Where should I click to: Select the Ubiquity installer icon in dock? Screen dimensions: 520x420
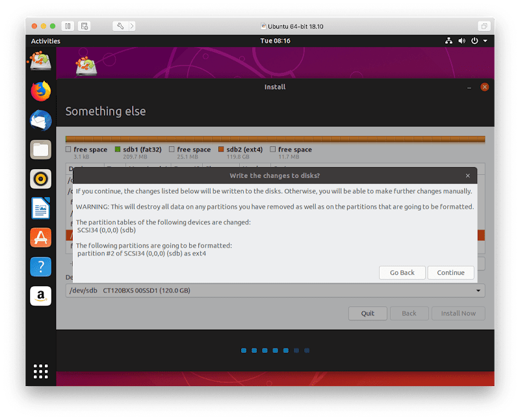[x=41, y=60]
